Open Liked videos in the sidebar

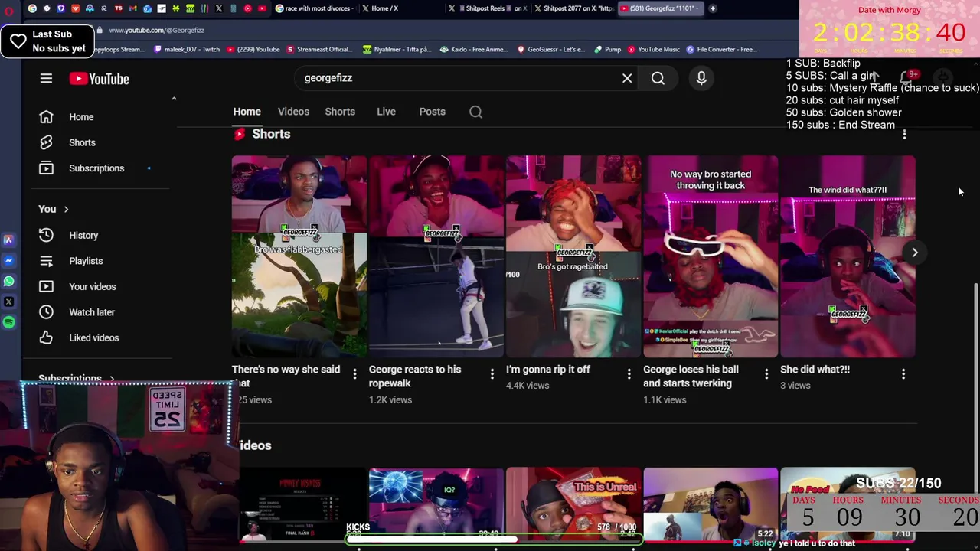[x=96, y=337]
